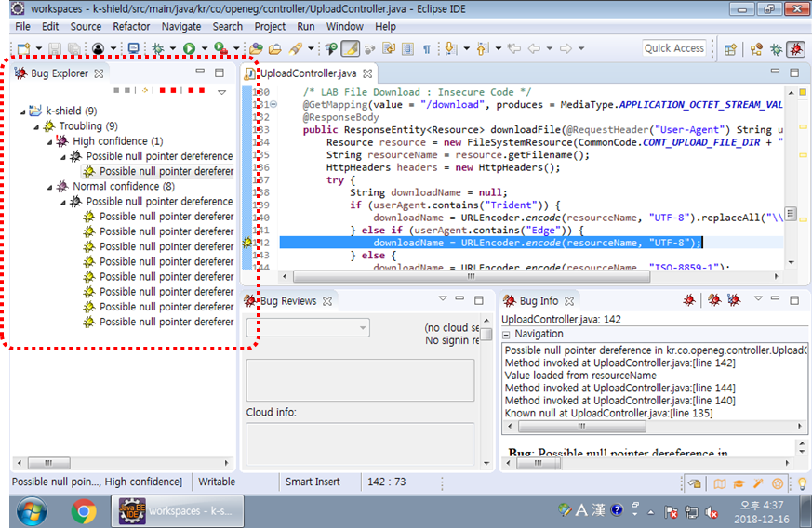Click the editor's horizontal scrollbar thumb
The height and width of the screenshot is (528, 812).
472,277
